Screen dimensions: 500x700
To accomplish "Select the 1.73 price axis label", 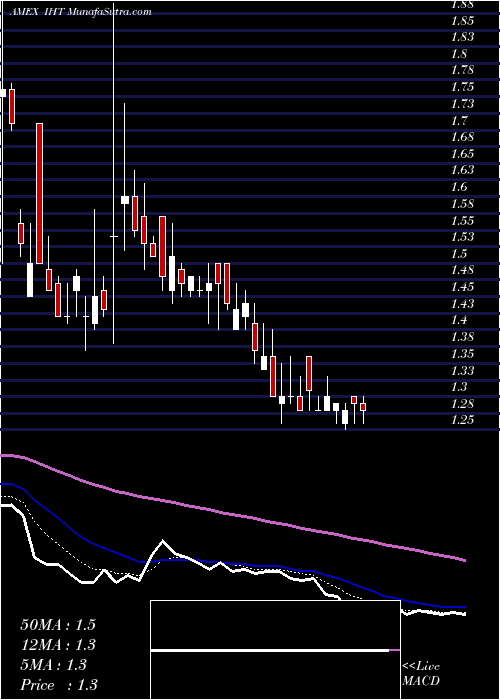I will coord(462,104).
